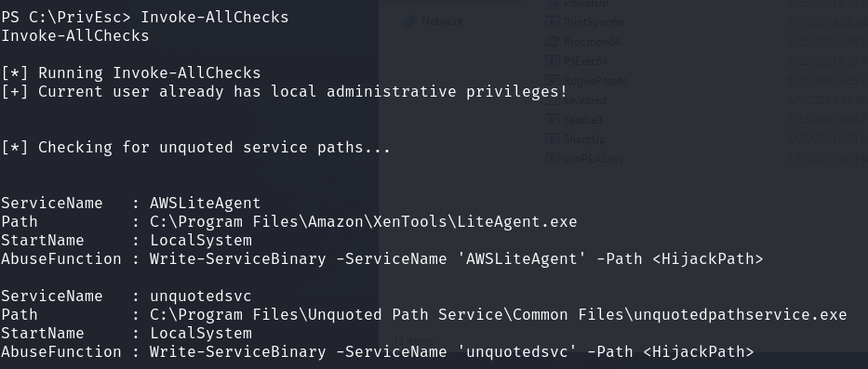Click the LiteAgent.exe path under AWSLiteAgent
This screenshot has height=369, width=868.
(363, 222)
